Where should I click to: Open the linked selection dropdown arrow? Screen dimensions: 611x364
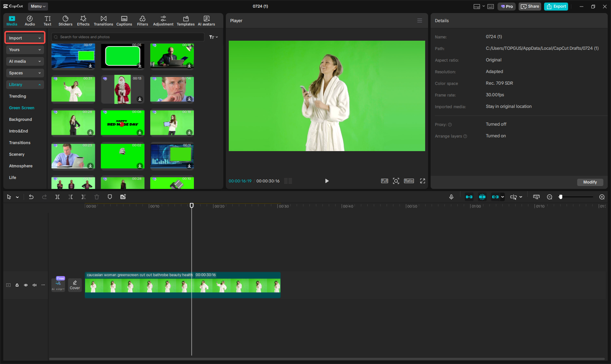(502, 197)
